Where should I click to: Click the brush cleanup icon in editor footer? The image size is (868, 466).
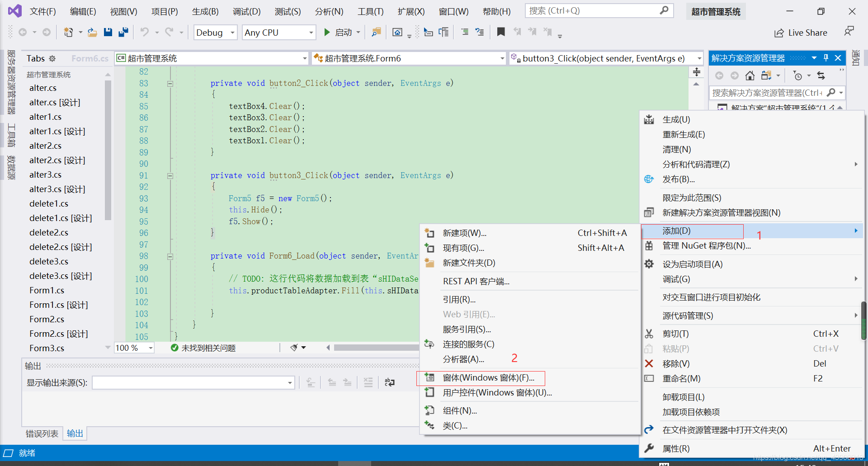pos(294,348)
